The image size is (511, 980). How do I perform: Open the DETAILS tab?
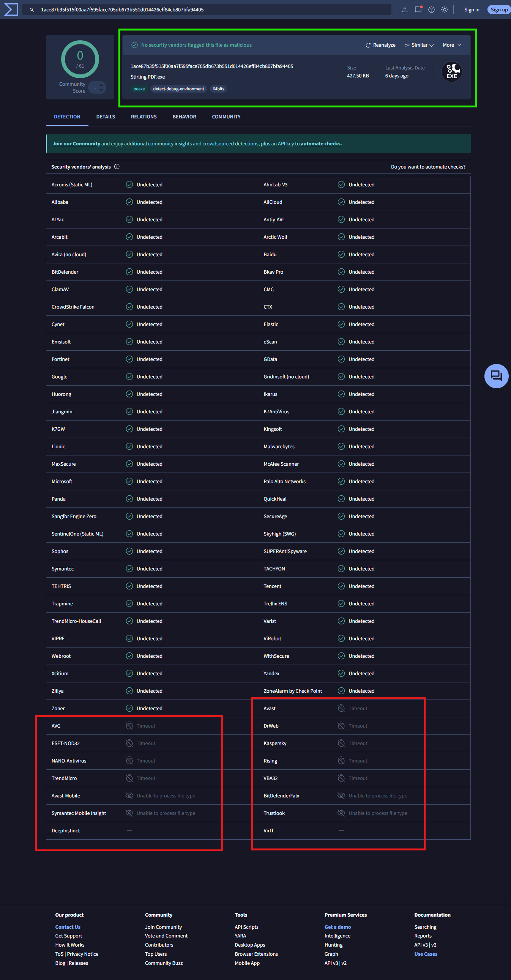tap(106, 117)
